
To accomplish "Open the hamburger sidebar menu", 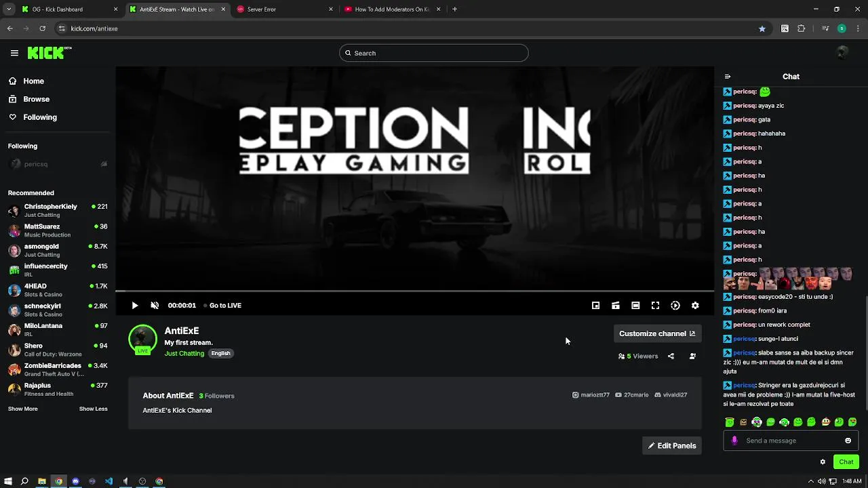I will 14,53.
